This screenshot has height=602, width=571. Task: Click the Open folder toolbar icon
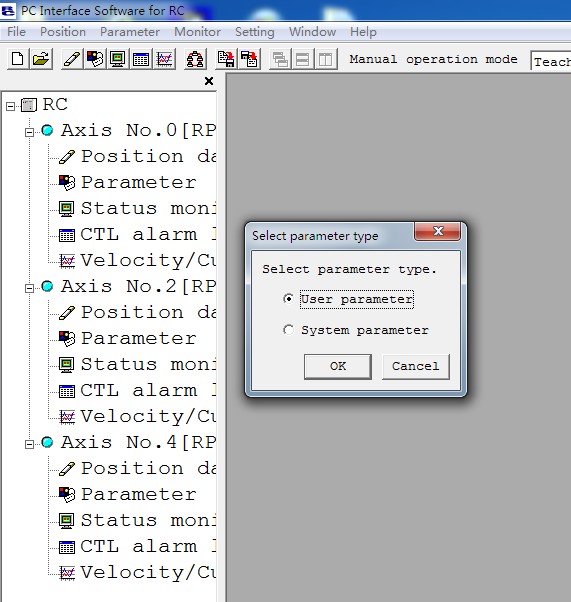point(41,59)
